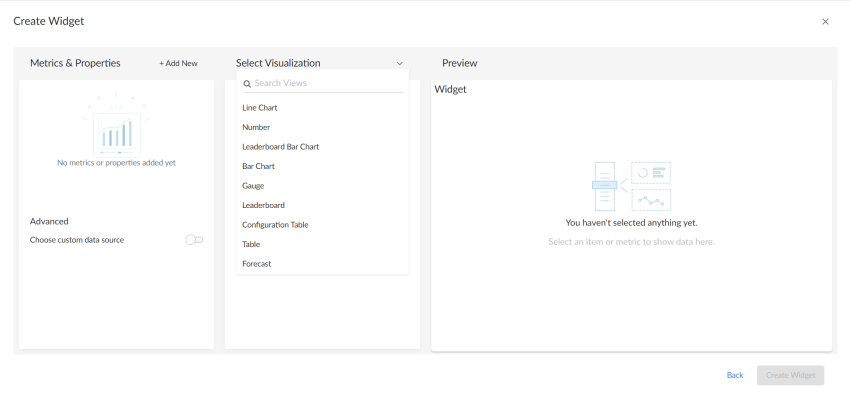The width and height of the screenshot is (851, 400).
Task: Go Back to previous step
Action: [735, 375]
